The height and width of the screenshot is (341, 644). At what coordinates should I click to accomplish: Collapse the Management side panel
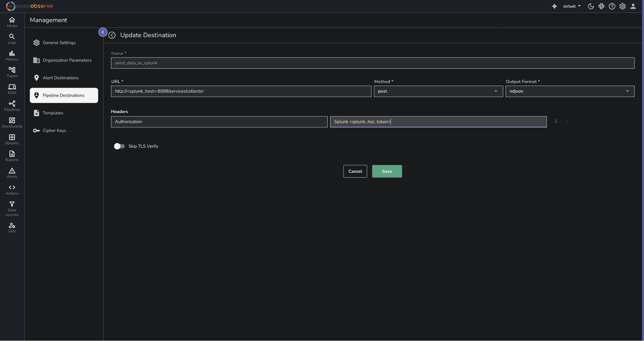[x=103, y=32]
